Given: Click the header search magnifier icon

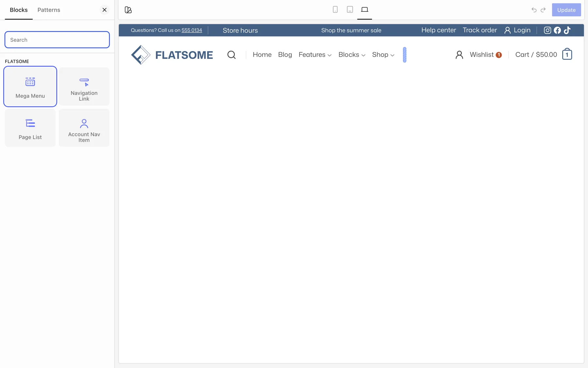Looking at the screenshot, I should coord(231,55).
